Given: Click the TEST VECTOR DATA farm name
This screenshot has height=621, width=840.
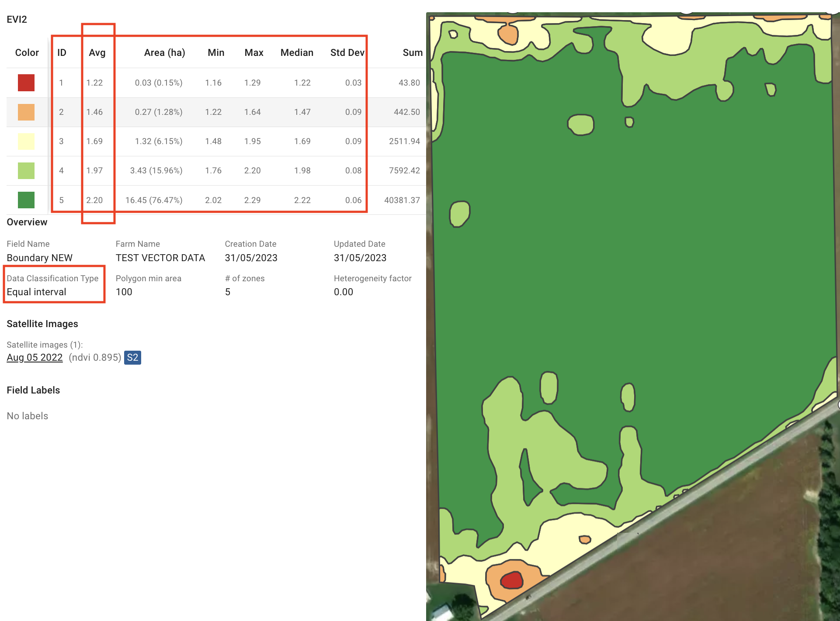Looking at the screenshot, I should click(x=160, y=258).
